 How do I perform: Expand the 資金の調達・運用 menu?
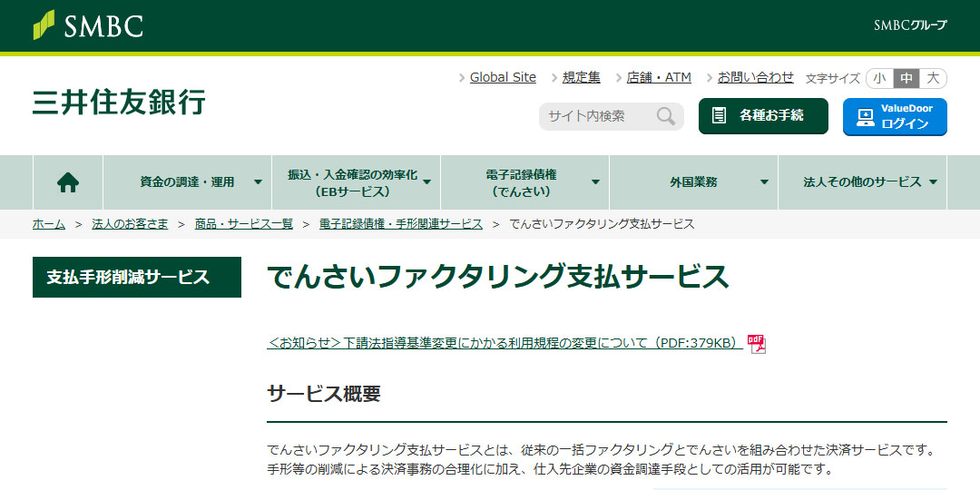point(188,182)
